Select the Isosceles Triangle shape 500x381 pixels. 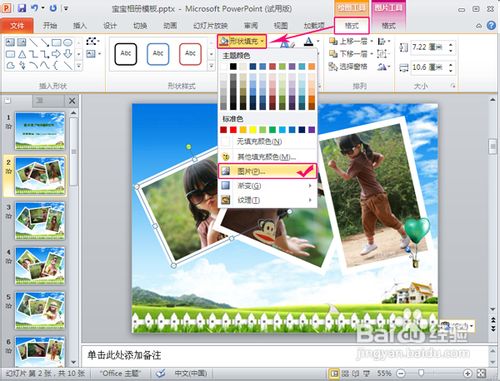click(x=22, y=54)
